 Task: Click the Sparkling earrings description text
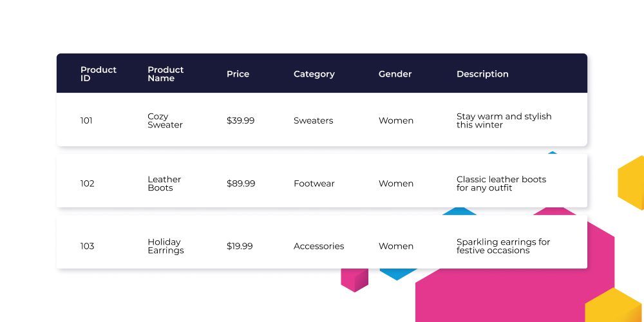point(503,246)
